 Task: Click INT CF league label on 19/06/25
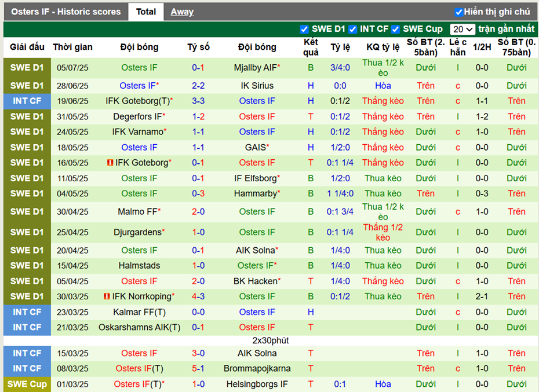pyautogui.click(x=27, y=101)
